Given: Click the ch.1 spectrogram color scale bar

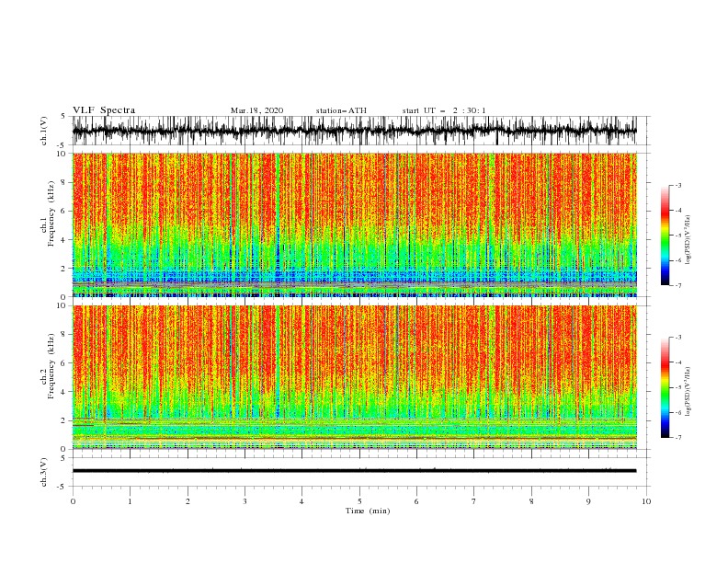Looking at the screenshot, I should (665, 236).
